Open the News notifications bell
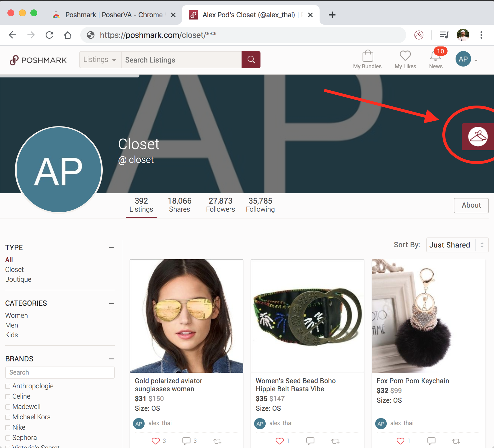Image resolution: width=494 pixels, height=448 pixels. pyautogui.click(x=435, y=57)
